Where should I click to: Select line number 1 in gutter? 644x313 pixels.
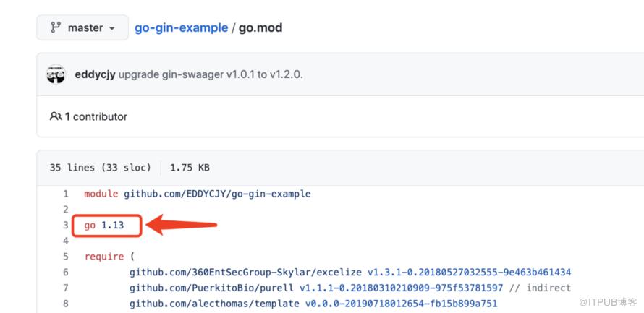click(x=66, y=194)
